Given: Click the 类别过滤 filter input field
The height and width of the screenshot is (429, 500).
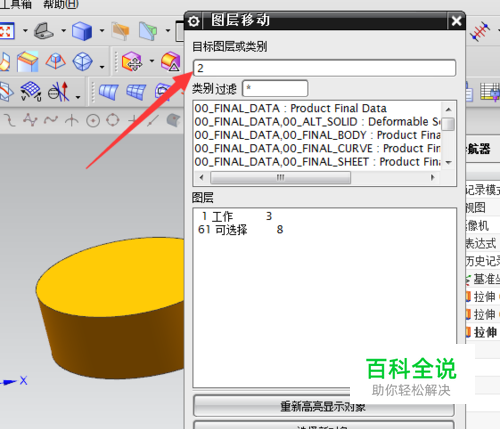Looking at the screenshot, I should pos(275,88).
